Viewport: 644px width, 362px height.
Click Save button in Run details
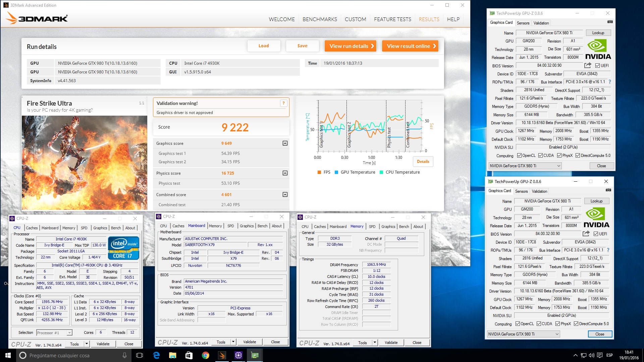(x=302, y=46)
